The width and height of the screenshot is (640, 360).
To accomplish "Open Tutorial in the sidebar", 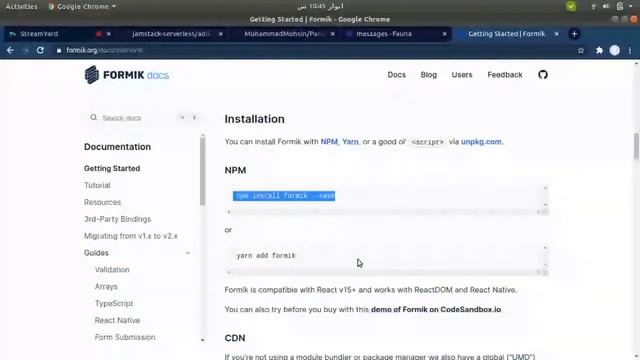I will pyautogui.click(x=97, y=185).
